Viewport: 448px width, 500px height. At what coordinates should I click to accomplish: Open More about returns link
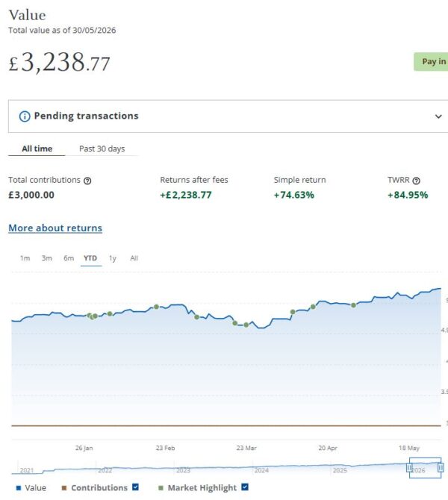[x=55, y=228]
